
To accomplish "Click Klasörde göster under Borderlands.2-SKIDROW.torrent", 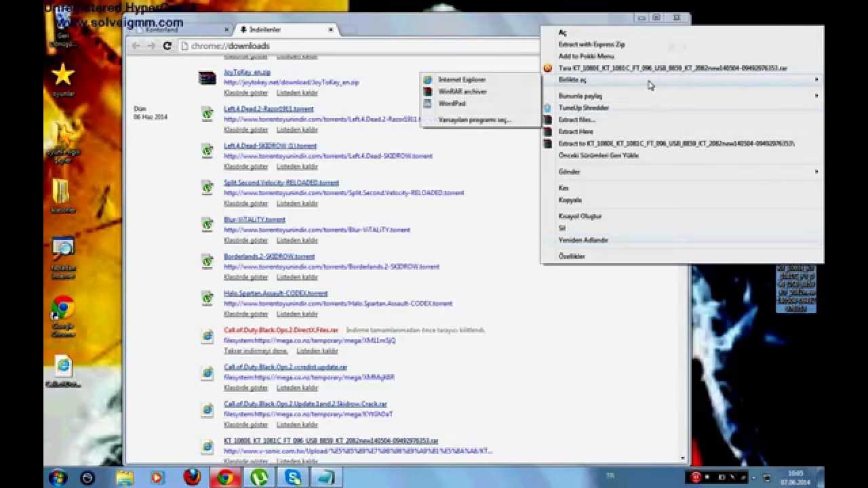I will click(x=245, y=277).
